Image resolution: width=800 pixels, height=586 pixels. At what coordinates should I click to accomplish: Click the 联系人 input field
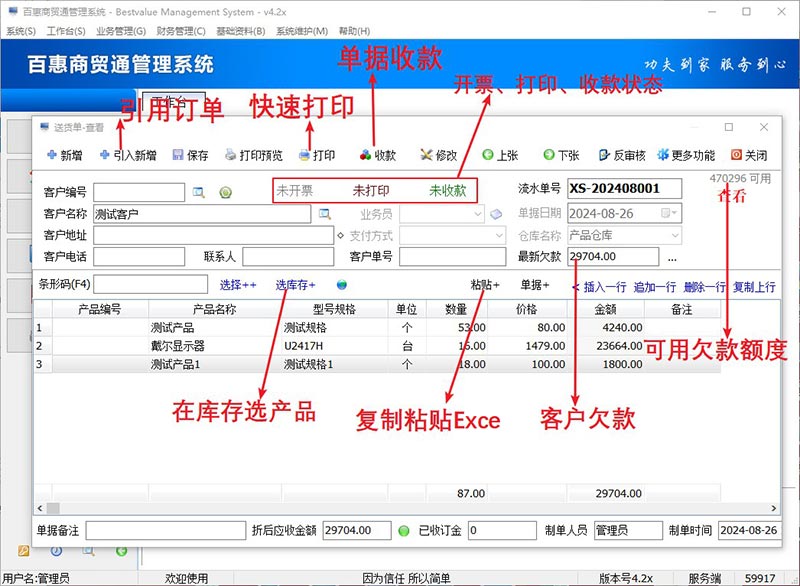coord(288,257)
